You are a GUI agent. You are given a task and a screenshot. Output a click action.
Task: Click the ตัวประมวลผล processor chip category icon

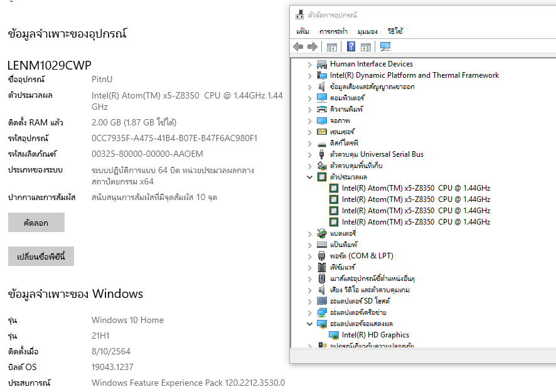tap(322, 177)
